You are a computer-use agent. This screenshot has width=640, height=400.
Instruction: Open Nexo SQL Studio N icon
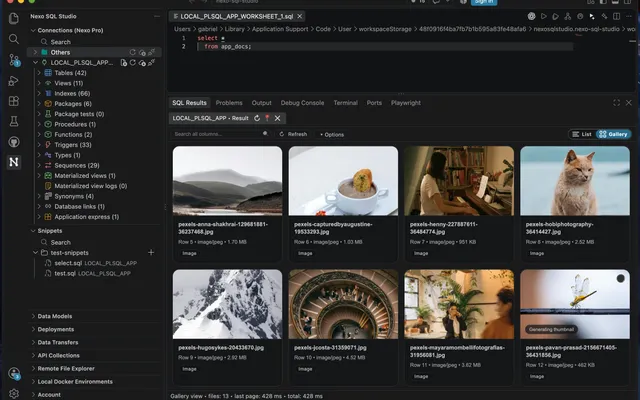(13, 162)
